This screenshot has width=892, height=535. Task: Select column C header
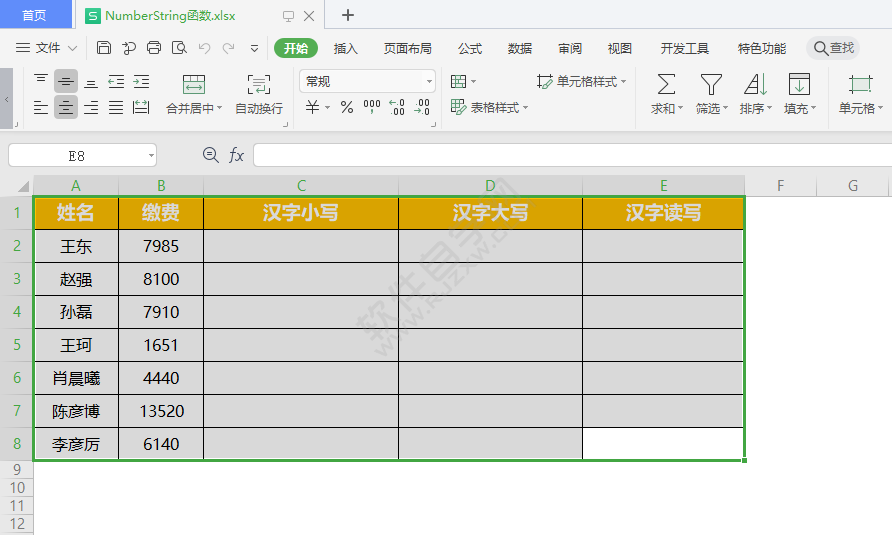point(301,186)
